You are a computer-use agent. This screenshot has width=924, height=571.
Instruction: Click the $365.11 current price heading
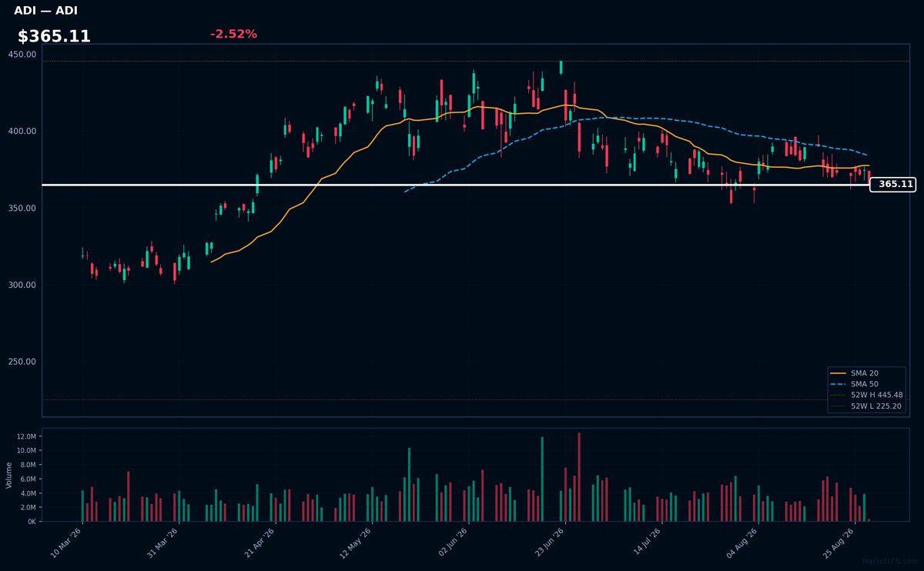[x=54, y=36]
